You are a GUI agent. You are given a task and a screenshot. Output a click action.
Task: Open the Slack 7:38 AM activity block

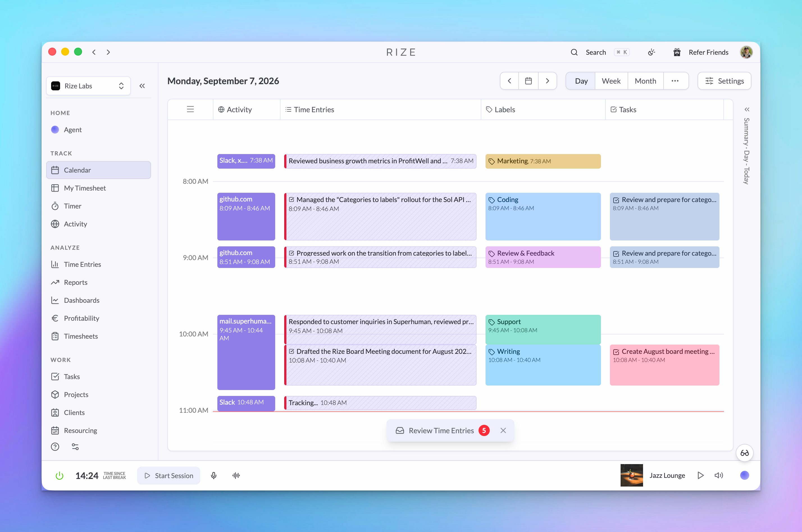[246, 161]
